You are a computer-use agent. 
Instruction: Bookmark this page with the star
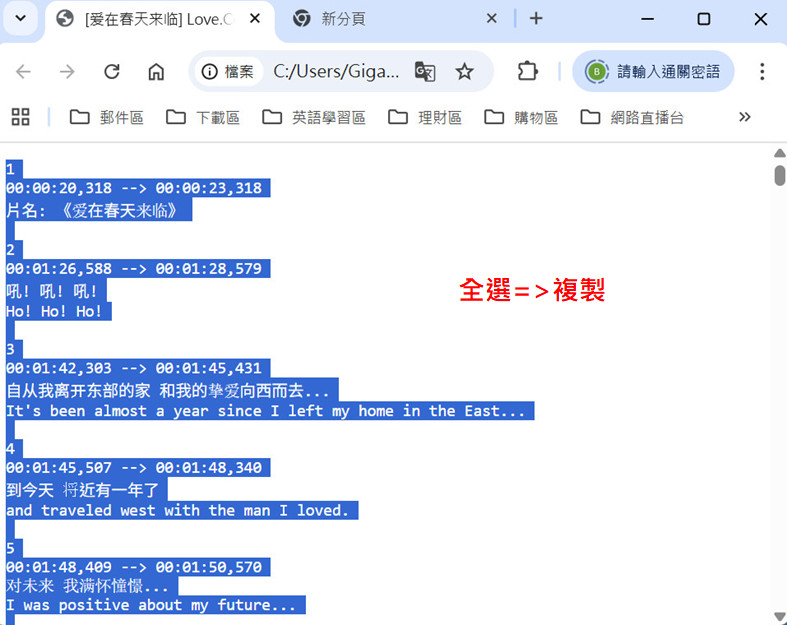click(x=465, y=72)
